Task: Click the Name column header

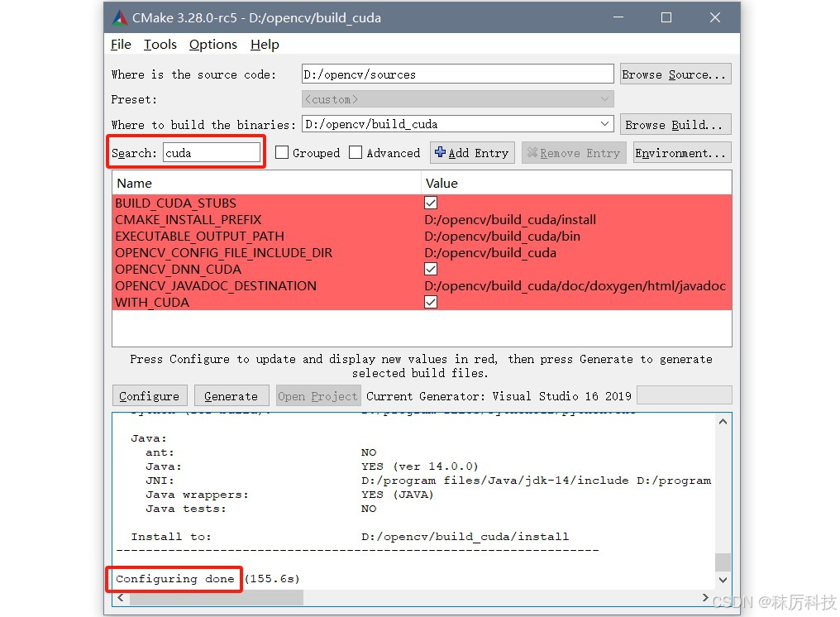Action: click(x=266, y=184)
